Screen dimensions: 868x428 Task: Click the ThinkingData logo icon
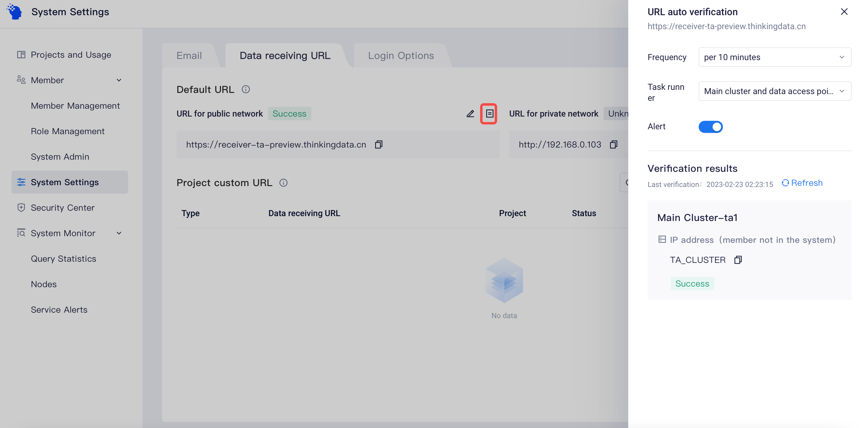pyautogui.click(x=15, y=12)
